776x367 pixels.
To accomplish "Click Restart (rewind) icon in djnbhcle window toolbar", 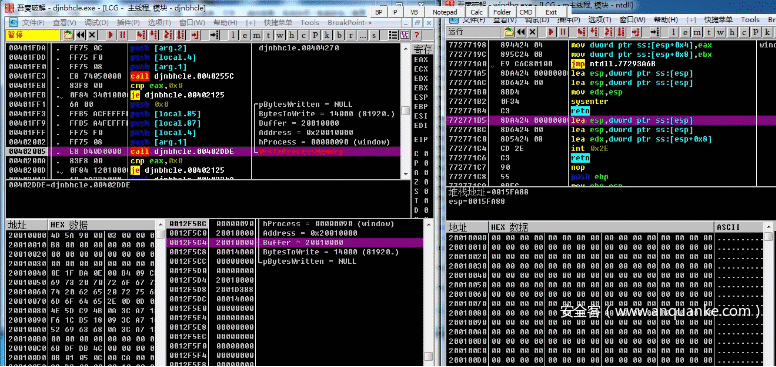I will (x=80, y=35).
